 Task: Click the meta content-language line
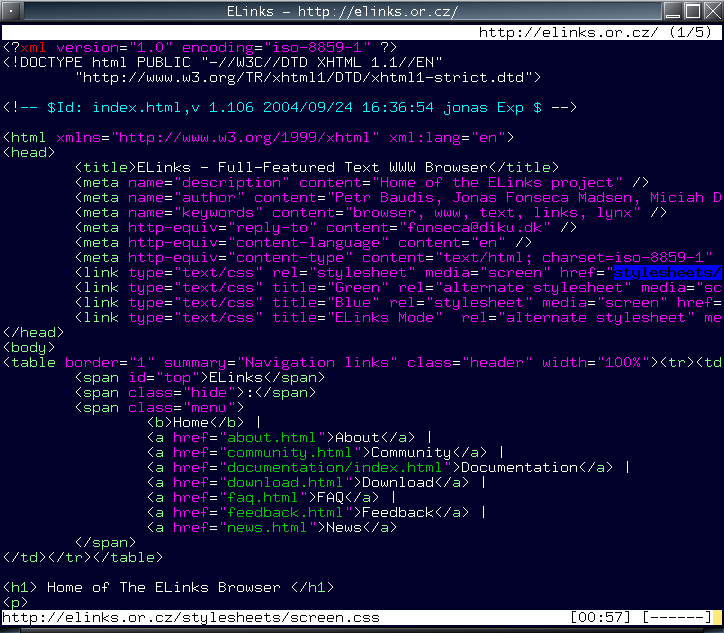pos(303,243)
